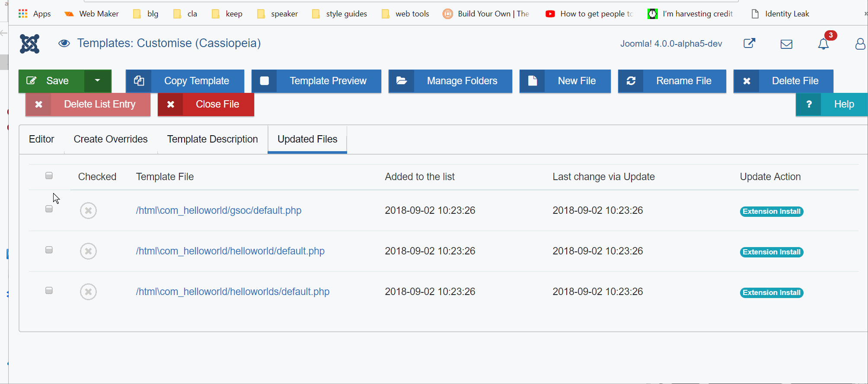868x384 pixels.
Task: Open the keep bookmarks folder
Action: pyautogui.click(x=227, y=14)
